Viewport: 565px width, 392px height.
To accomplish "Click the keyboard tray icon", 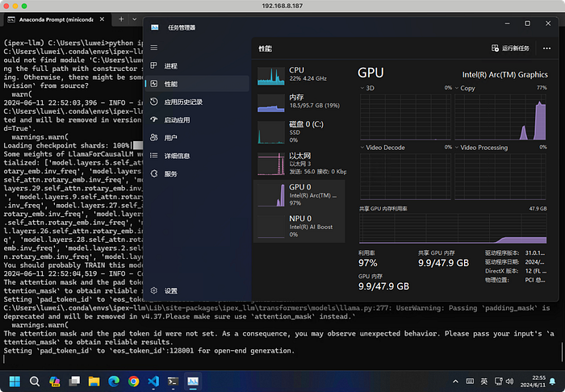I will tap(470, 382).
